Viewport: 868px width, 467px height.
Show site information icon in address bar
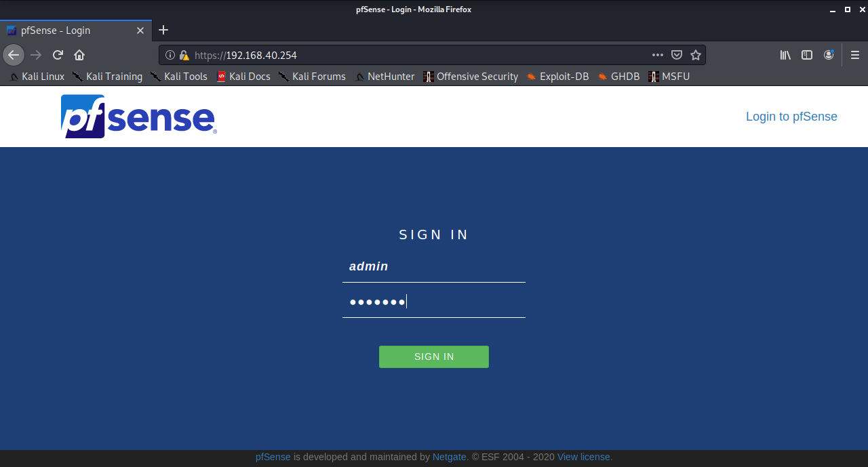pyautogui.click(x=170, y=55)
